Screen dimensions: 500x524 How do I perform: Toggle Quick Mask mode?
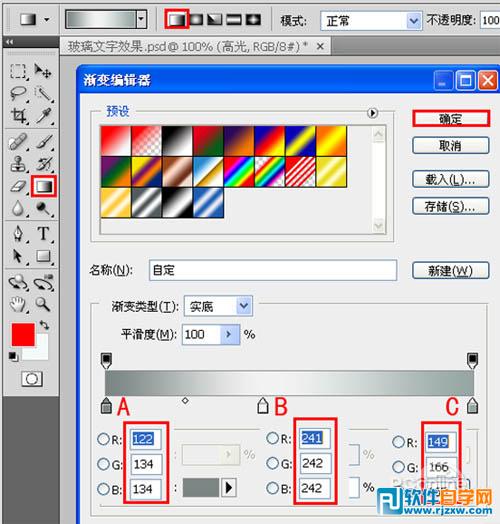pos(32,379)
